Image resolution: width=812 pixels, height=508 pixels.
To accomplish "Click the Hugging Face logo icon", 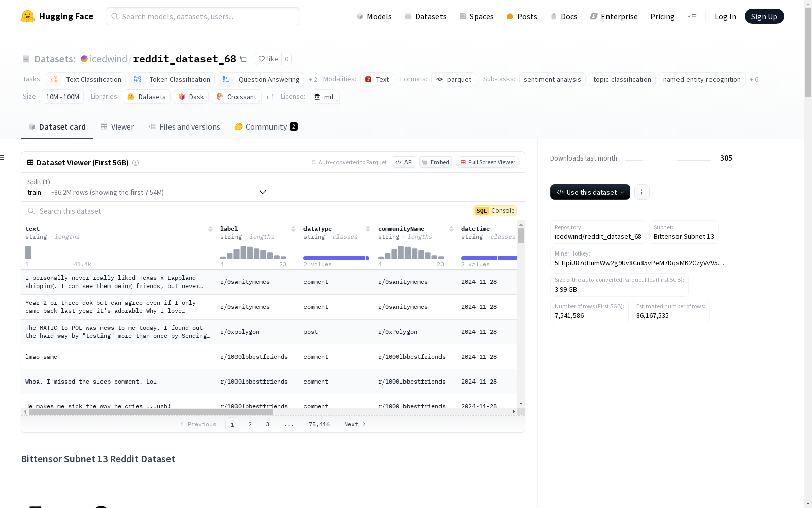I will pos(28,16).
